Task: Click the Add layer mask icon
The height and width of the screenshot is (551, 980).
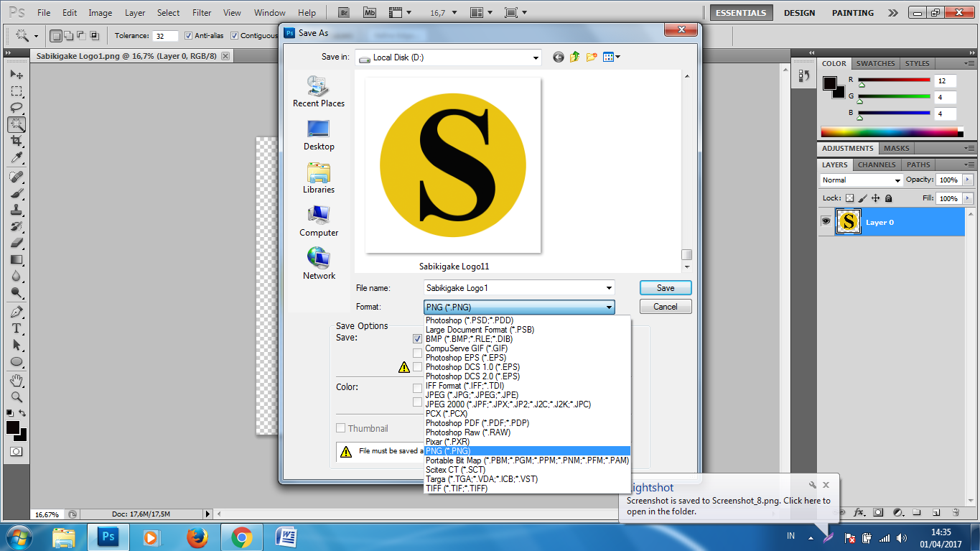Action: (878, 513)
